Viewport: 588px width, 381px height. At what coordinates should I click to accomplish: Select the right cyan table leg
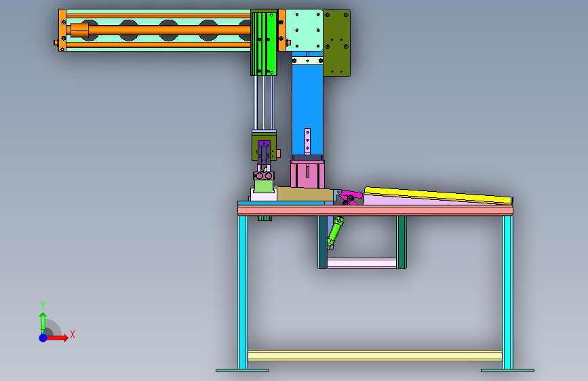tap(508, 292)
